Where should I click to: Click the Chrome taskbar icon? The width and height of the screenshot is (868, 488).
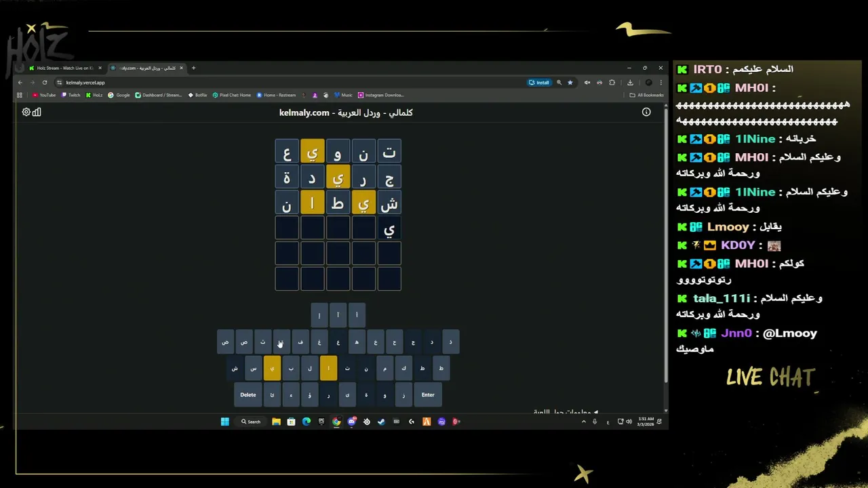pos(336,422)
